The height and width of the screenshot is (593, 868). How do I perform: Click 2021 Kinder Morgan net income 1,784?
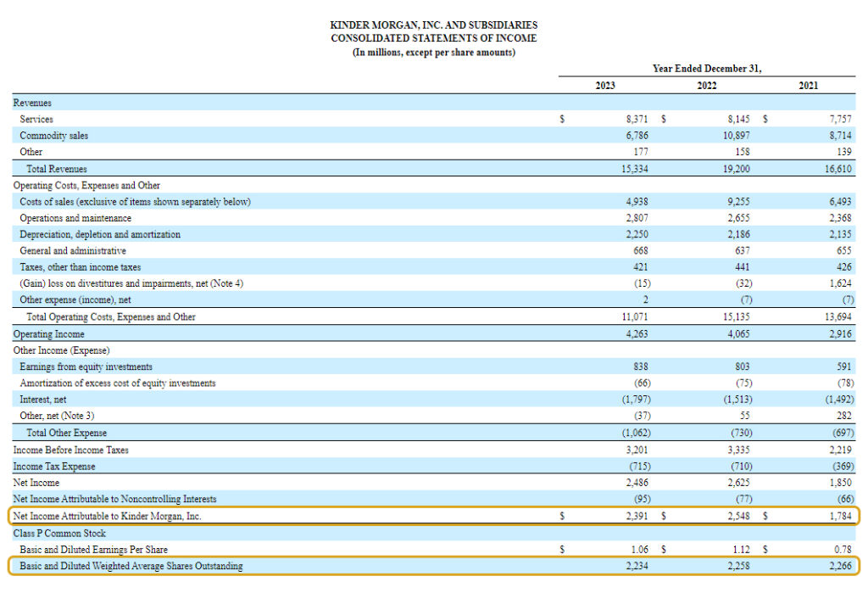[840, 517]
